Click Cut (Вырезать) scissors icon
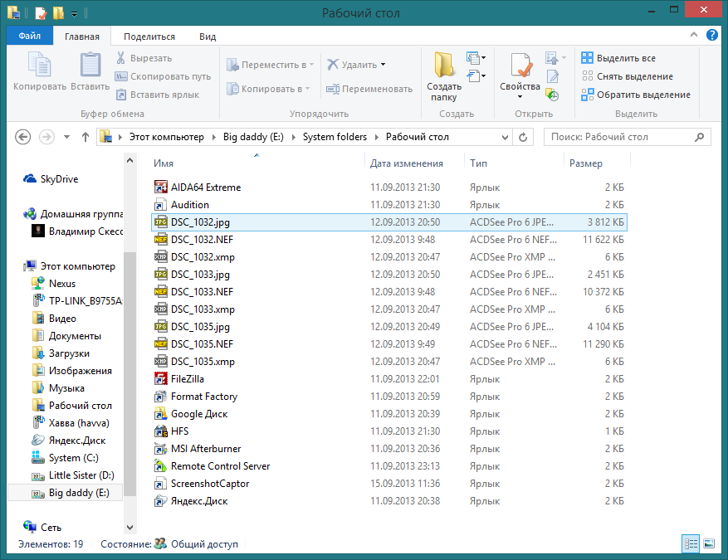Screen dimensions: 728x560 click(120, 58)
